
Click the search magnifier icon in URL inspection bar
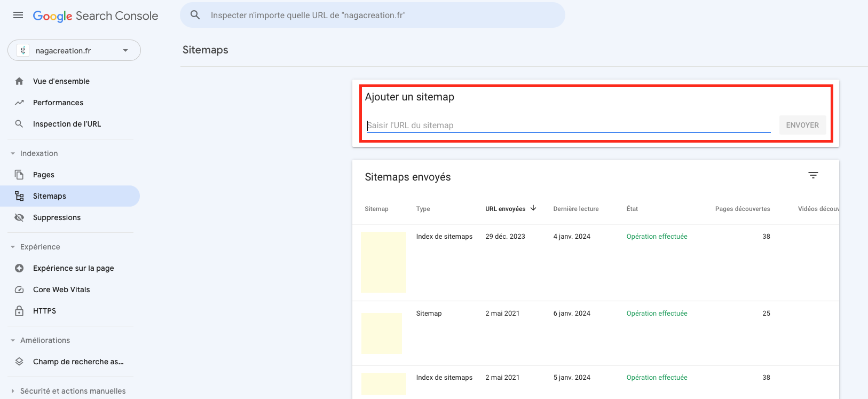tap(195, 15)
